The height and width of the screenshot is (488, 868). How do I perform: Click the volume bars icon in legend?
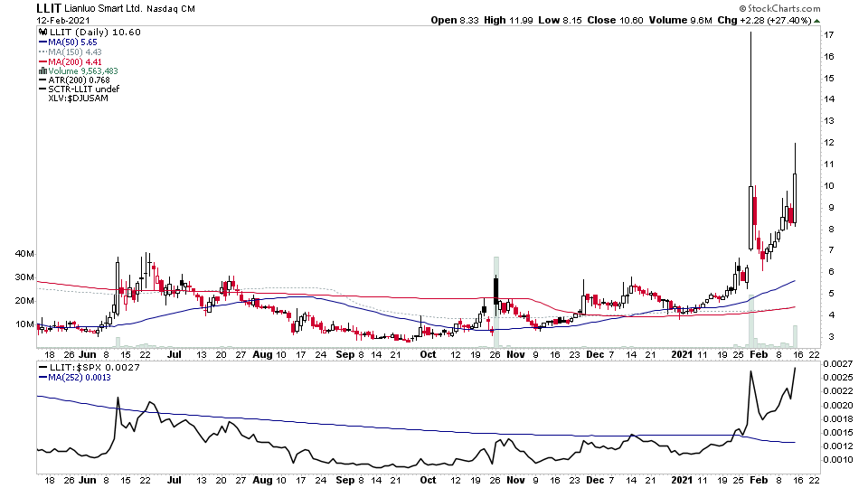tap(42, 70)
